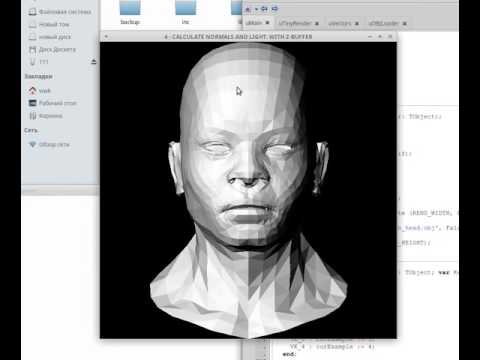The image size is (480, 360).
Task: Click the desktop icon in the bookmarks list
Action: 32,103
